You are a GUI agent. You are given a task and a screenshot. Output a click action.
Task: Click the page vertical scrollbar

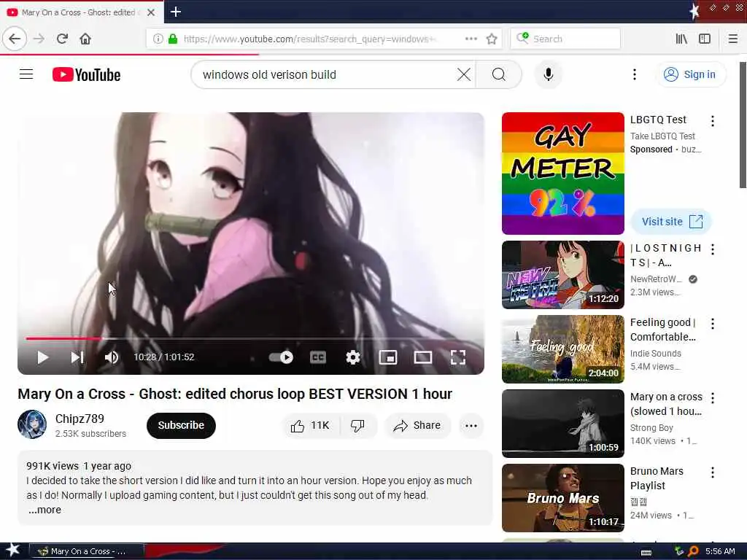(x=742, y=125)
